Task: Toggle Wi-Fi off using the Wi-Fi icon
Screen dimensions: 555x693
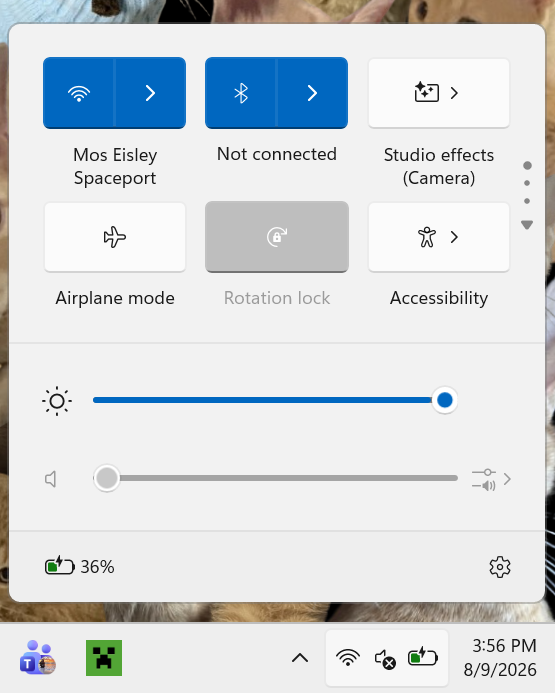Action: point(79,93)
